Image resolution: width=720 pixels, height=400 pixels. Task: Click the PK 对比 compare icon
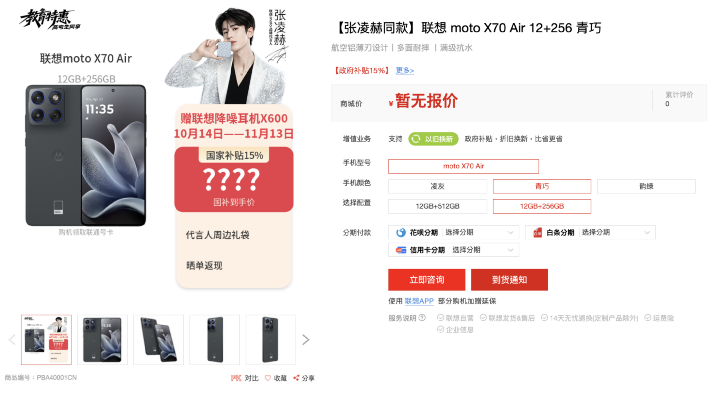tap(236, 378)
